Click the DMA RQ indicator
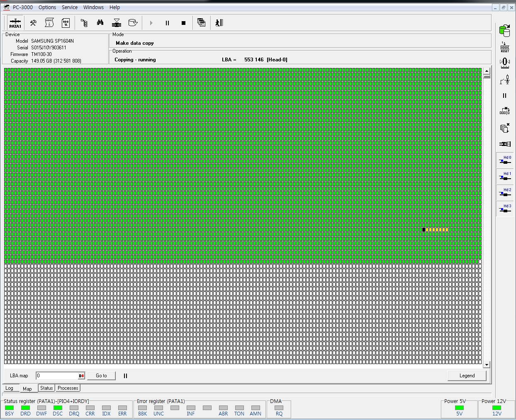Screen dimensions: 516x420 point(279,408)
